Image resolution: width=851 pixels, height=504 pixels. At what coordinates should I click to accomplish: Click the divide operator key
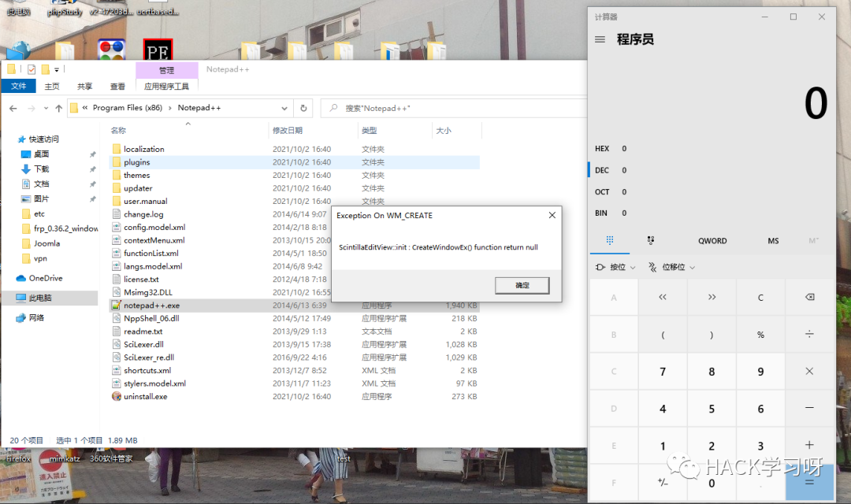point(809,335)
